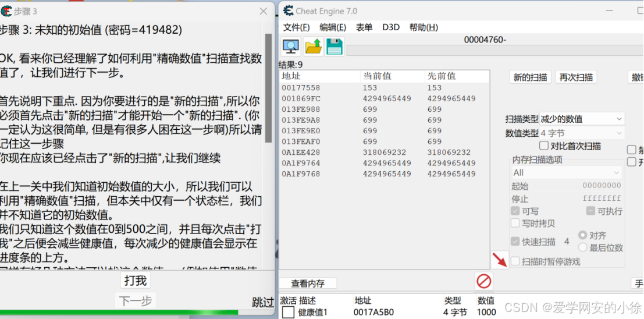Click the 4 字节 type cell for 健康值1
The height and width of the screenshot is (319, 644).
[455, 313]
